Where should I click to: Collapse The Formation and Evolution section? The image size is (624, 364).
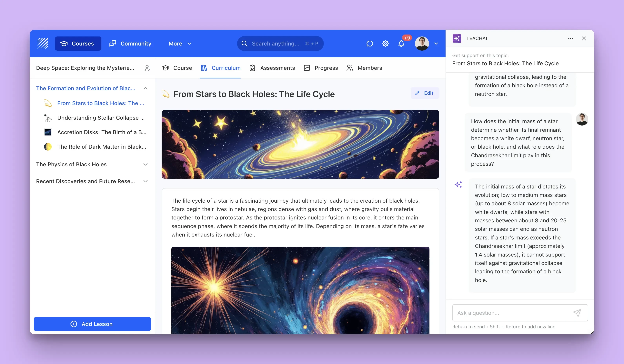(146, 88)
